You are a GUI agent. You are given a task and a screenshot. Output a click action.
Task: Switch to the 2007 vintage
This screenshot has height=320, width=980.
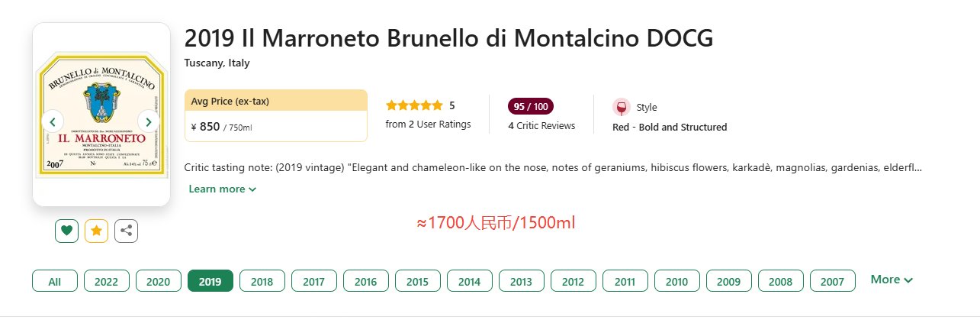point(832,281)
